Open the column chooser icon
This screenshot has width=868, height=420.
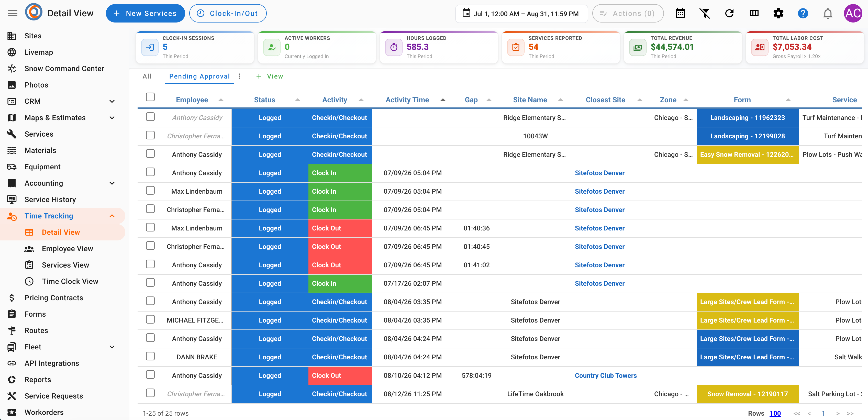[x=754, y=14]
